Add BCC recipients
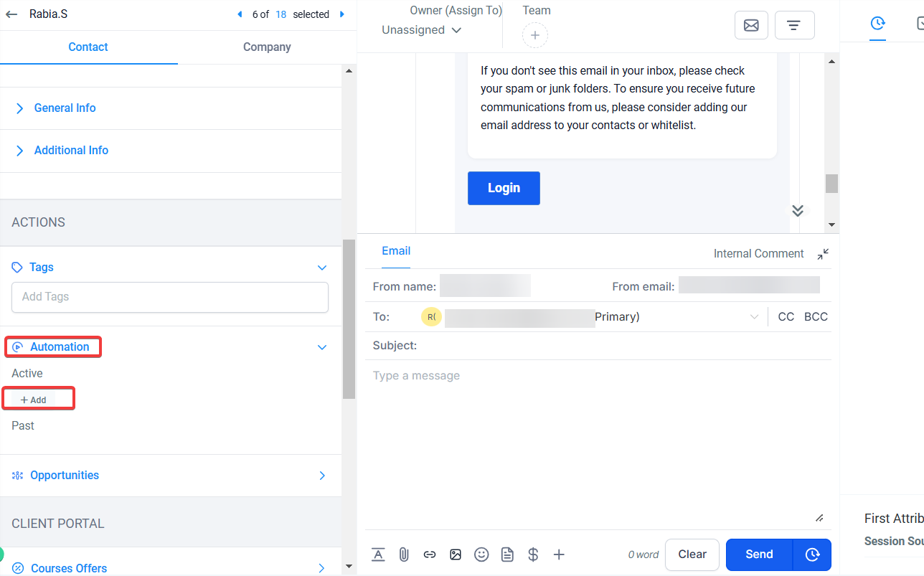Image resolution: width=924 pixels, height=576 pixels. pyautogui.click(x=816, y=317)
